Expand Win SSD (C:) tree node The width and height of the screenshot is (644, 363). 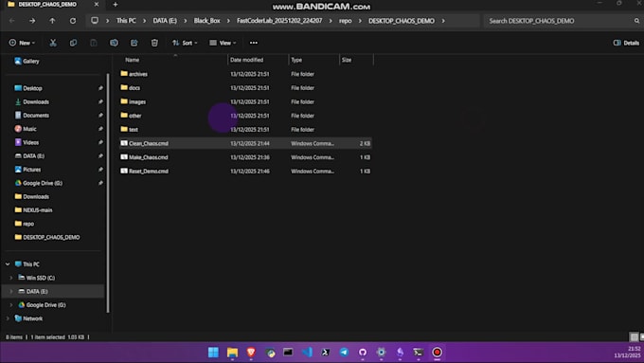click(11, 278)
